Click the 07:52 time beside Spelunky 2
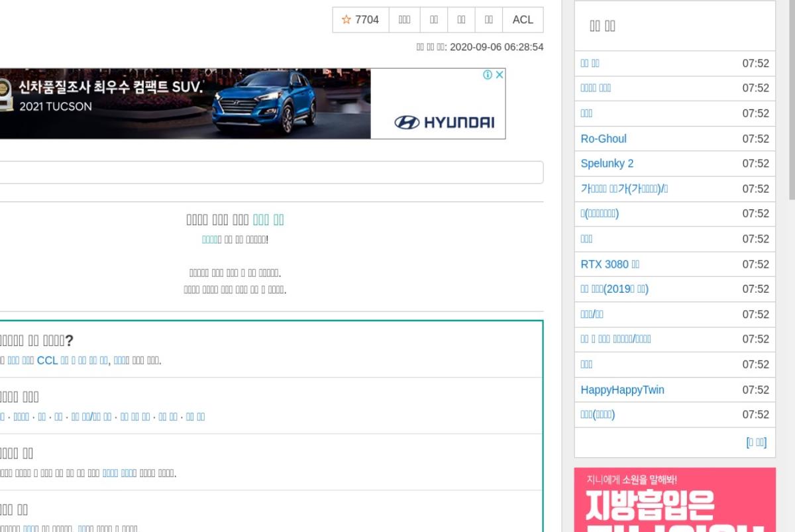795x532 pixels. [x=755, y=164]
